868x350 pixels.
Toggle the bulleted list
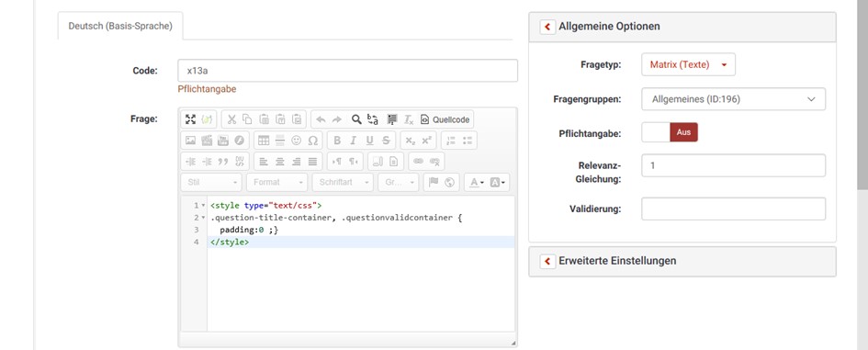click(468, 141)
